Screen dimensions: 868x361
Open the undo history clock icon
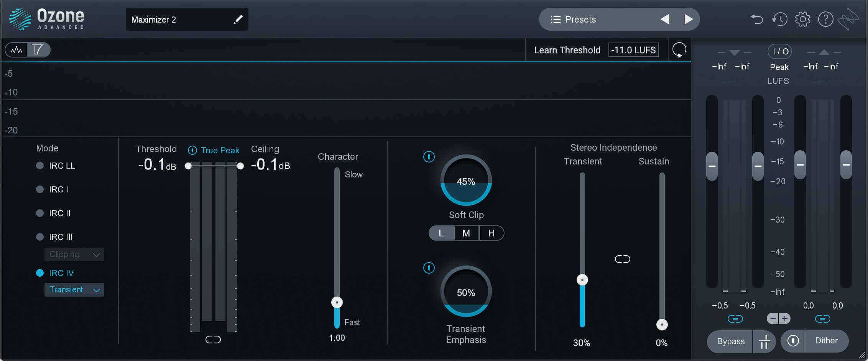[779, 19]
